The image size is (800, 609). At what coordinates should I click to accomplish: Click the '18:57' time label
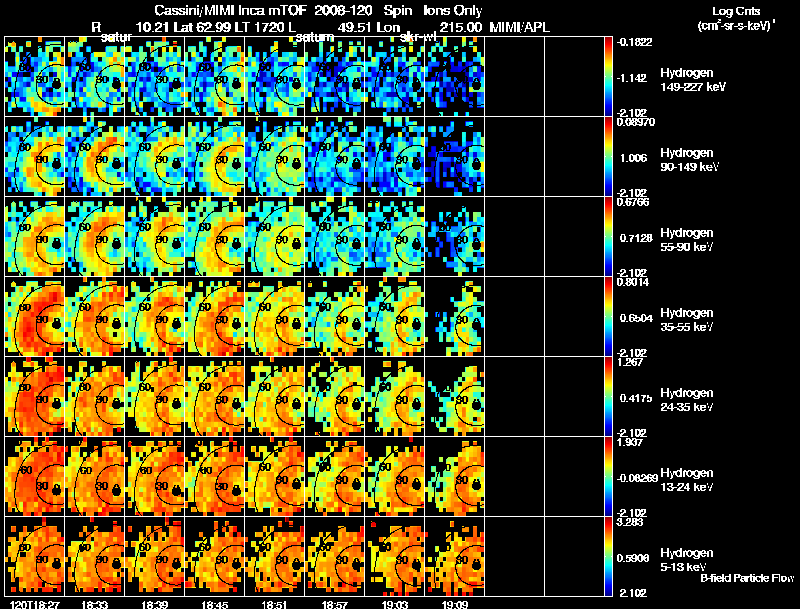pyautogui.click(x=335, y=605)
